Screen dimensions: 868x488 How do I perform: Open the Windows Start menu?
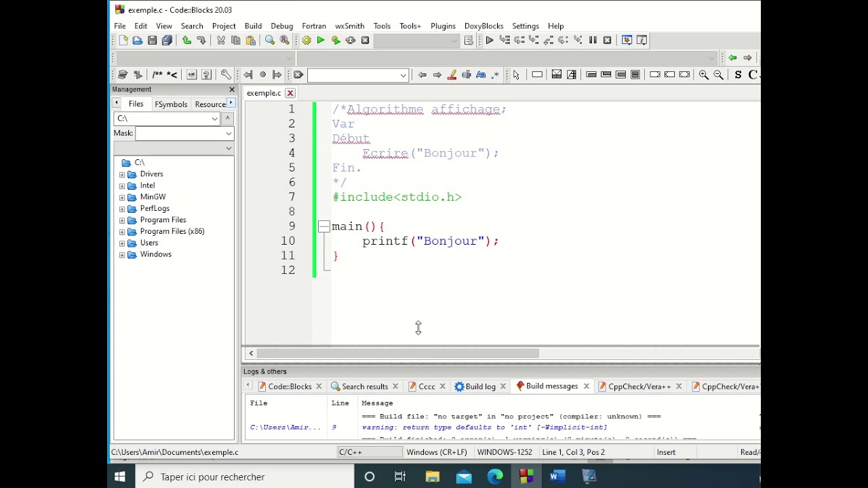point(120,477)
